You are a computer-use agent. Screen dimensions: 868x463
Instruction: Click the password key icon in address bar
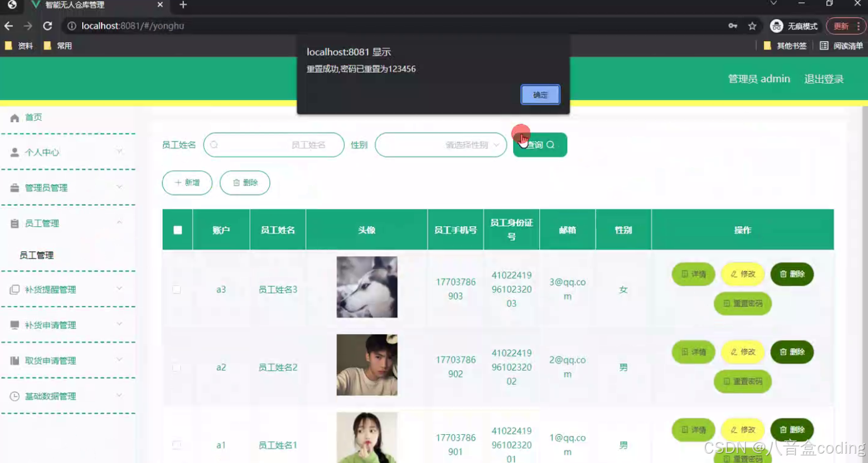pos(733,26)
